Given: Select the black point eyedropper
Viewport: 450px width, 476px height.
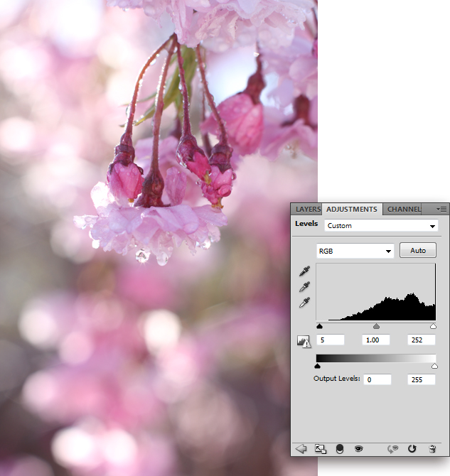Looking at the screenshot, I should coord(304,271).
